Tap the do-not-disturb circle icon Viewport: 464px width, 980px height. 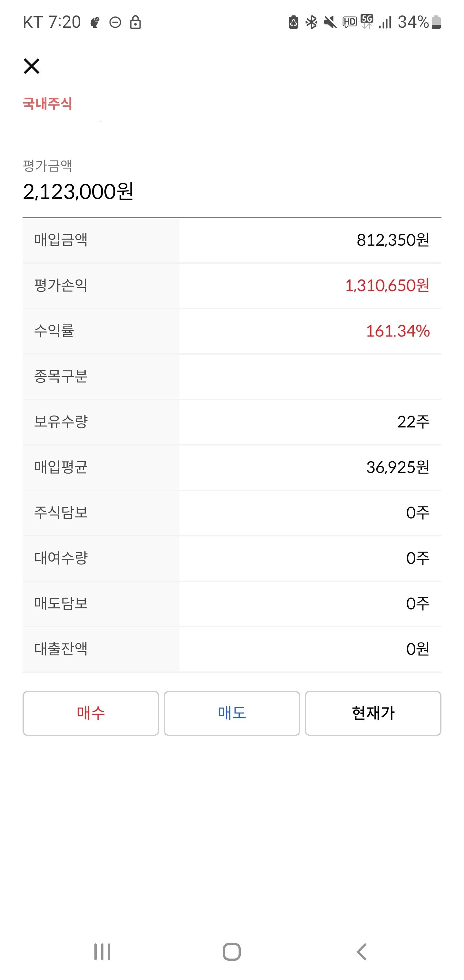tap(115, 23)
